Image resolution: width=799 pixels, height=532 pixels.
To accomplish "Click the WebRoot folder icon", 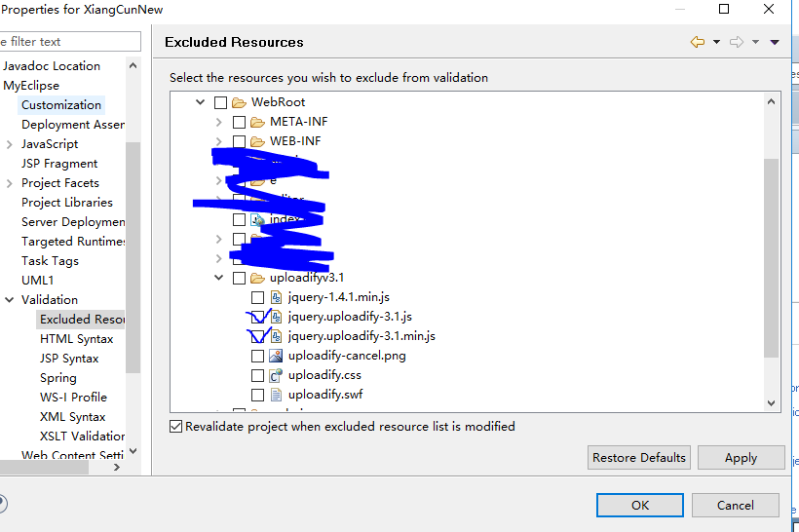I will pos(239,103).
